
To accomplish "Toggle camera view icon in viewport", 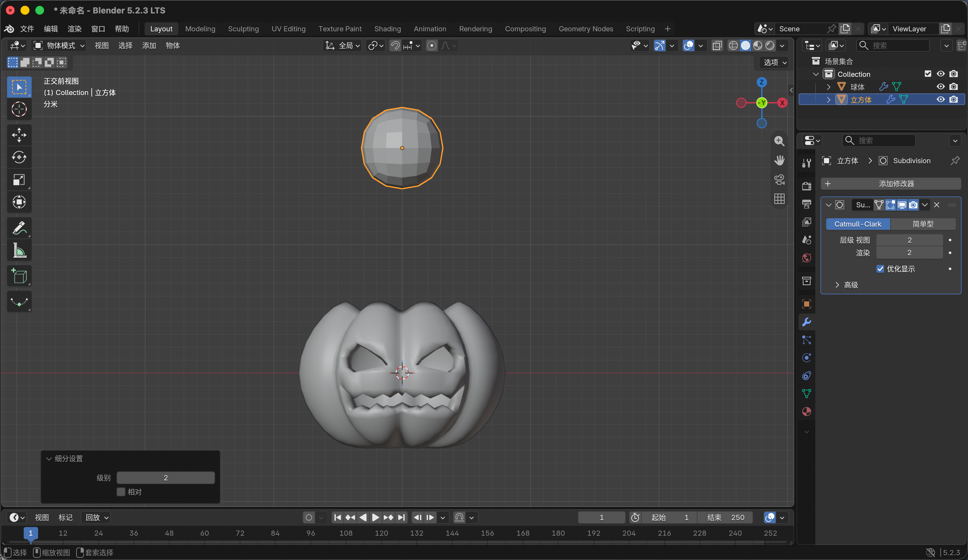I will (x=779, y=180).
